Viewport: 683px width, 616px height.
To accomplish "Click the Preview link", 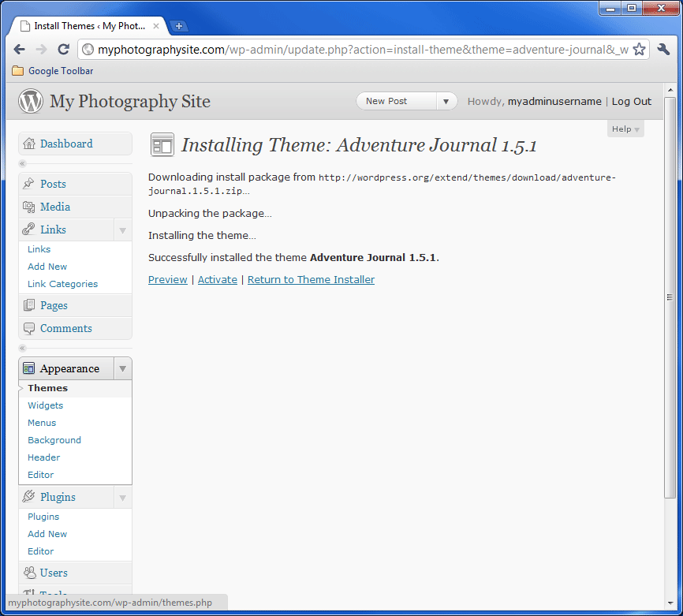I will [x=168, y=279].
